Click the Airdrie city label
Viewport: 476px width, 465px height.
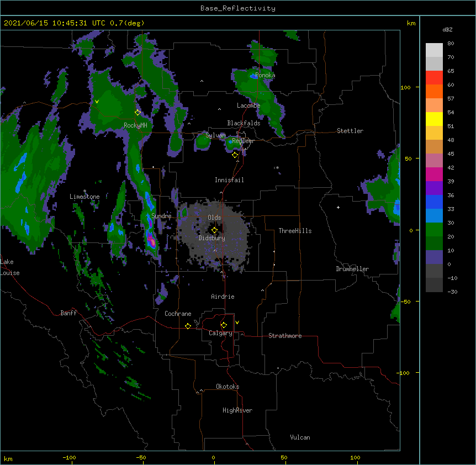223,297
